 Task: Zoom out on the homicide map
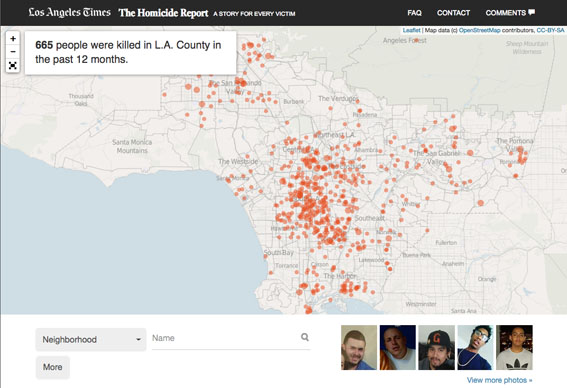point(13,52)
